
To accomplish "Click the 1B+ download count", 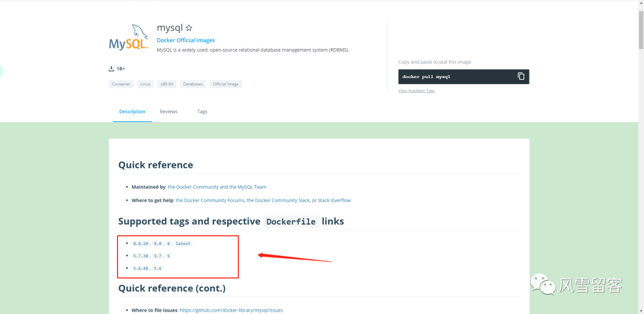I will (x=120, y=69).
